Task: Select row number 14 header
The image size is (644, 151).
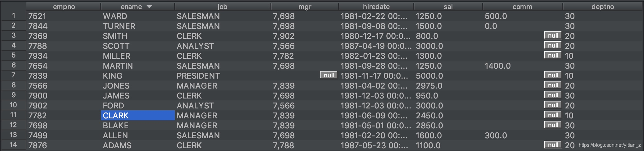Action: [13, 145]
